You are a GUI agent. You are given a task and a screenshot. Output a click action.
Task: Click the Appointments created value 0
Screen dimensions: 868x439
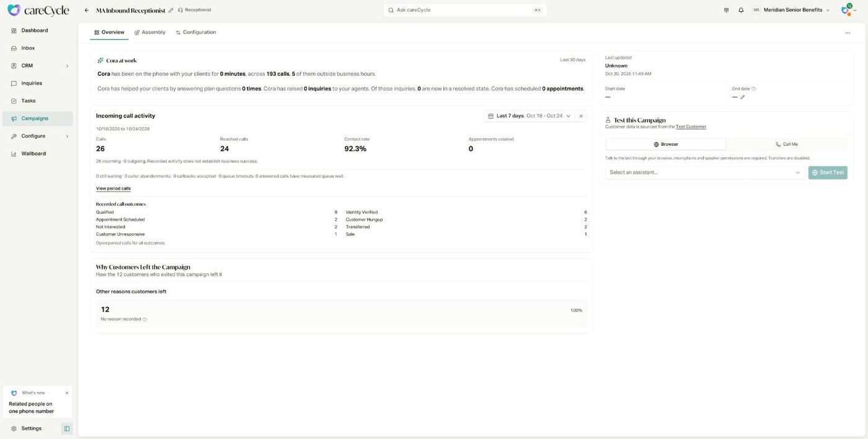click(471, 149)
